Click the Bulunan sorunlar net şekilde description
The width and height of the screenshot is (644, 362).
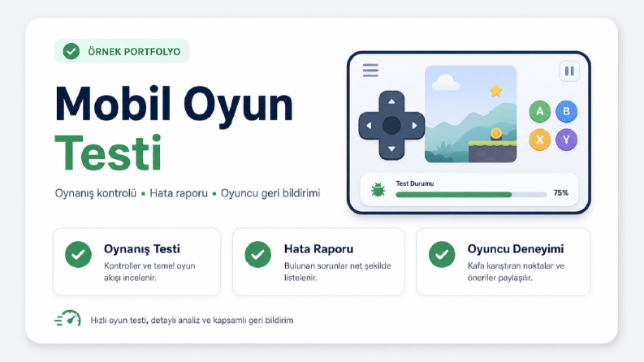click(x=338, y=272)
